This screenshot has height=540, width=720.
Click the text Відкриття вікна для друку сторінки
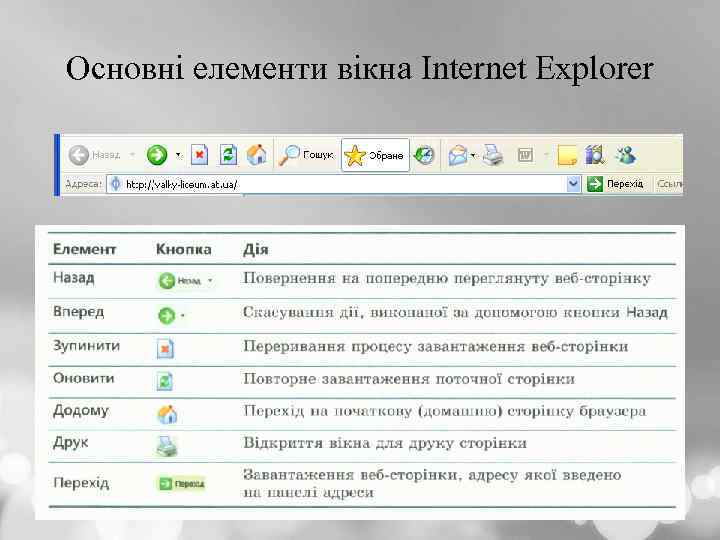click(384, 443)
